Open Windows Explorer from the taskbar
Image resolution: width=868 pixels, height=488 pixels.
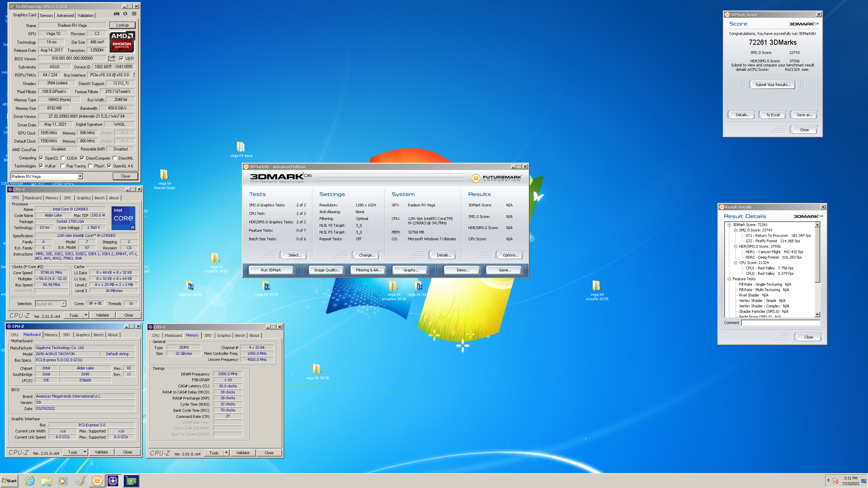(46, 481)
